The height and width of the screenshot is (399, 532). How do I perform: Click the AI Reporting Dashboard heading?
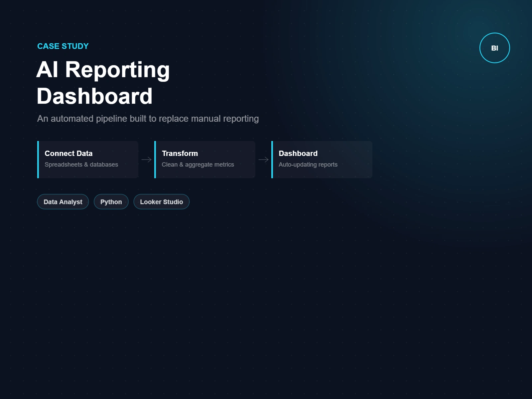point(103,83)
